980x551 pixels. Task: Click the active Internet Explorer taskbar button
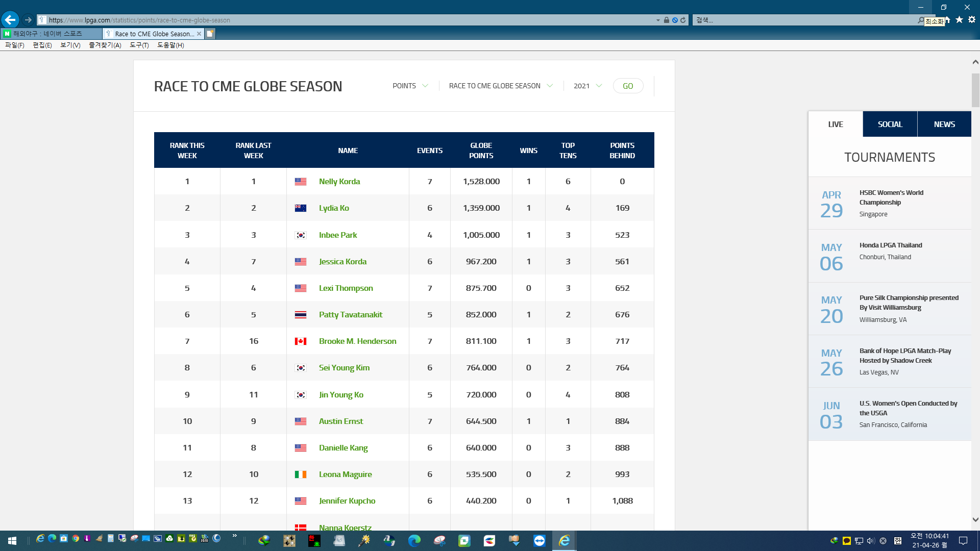coord(564,541)
